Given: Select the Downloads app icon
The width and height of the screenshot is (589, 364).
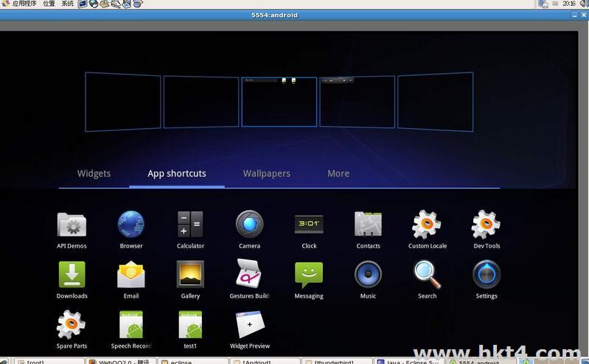Looking at the screenshot, I should (72, 275).
